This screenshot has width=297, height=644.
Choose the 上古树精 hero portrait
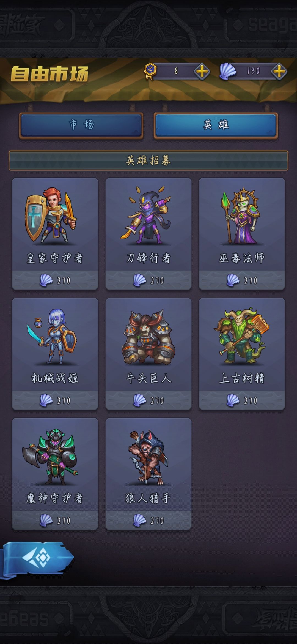click(241, 336)
